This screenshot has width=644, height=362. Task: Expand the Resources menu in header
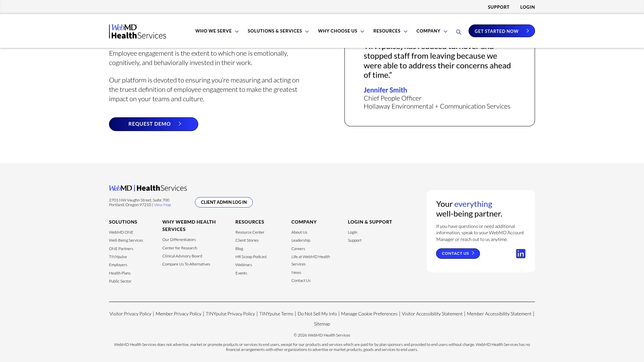tap(390, 31)
